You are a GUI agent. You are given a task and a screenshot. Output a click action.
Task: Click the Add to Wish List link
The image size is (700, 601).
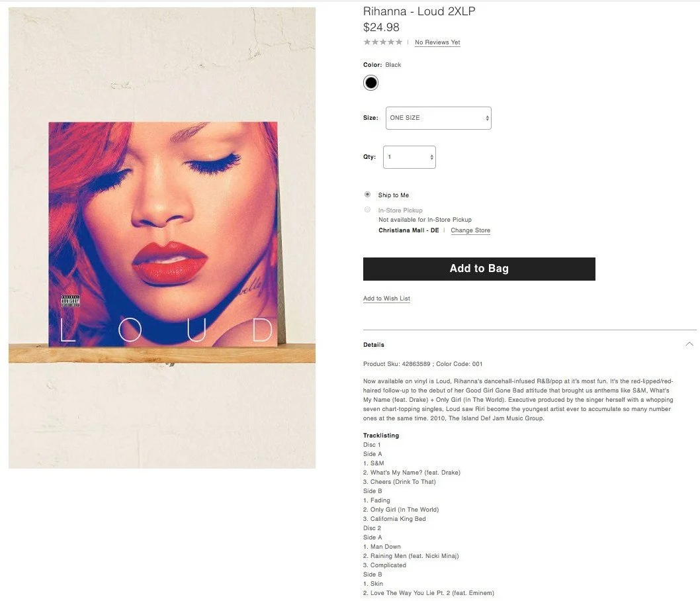pyautogui.click(x=386, y=299)
